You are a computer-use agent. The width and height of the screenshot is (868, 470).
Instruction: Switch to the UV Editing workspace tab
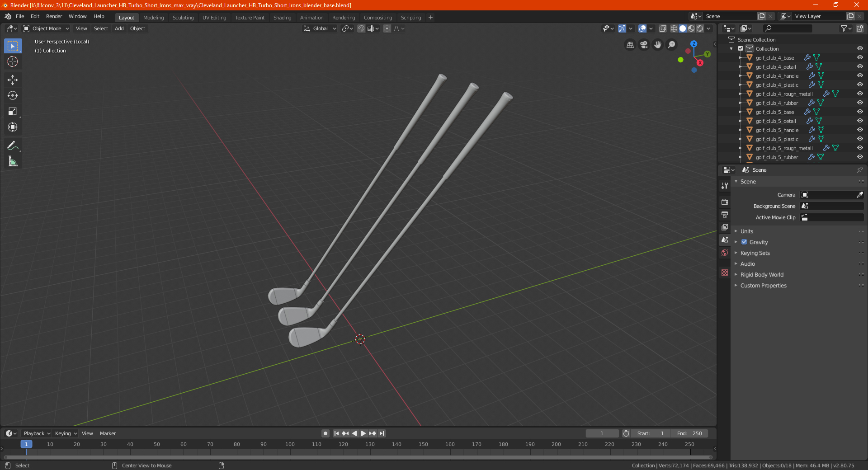click(214, 18)
